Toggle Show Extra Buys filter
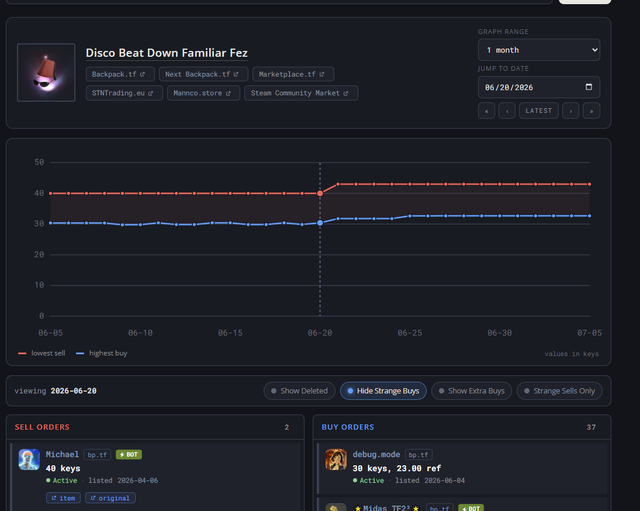The height and width of the screenshot is (511, 640). click(x=471, y=391)
